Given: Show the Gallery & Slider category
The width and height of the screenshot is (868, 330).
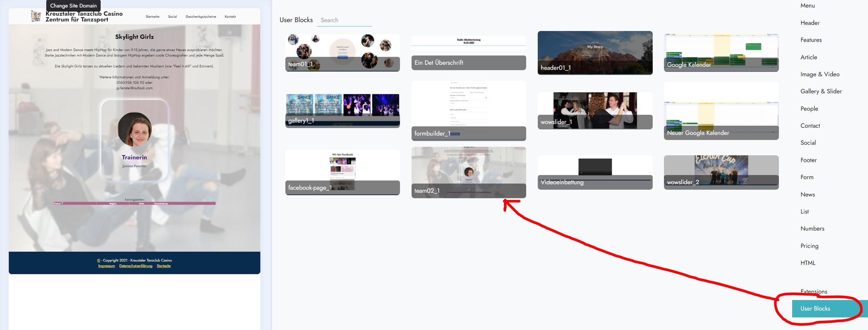Looking at the screenshot, I should tap(821, 91).
